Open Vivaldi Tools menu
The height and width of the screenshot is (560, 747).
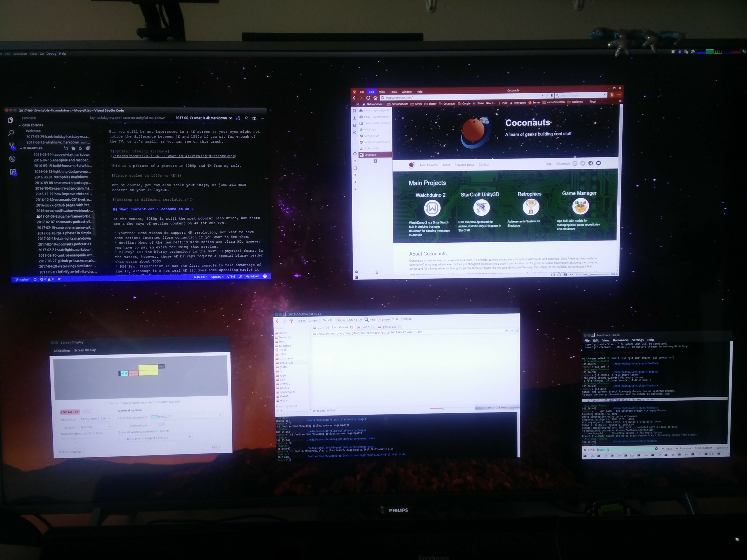(x=393, y=92)
